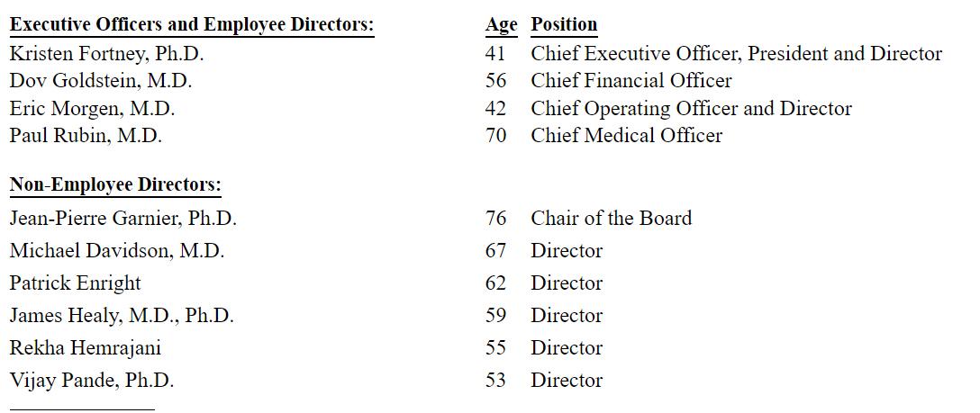Image resolution: width=980 pixels, height=413 pixels.
Task: Select the name Jean-Pierre Garnier, Ph.D.
Action: pos(123,219)
